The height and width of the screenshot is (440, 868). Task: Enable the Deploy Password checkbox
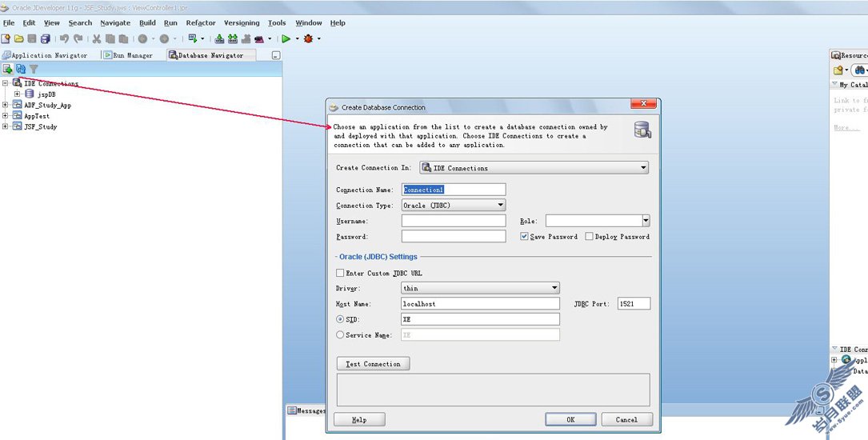[x=589, y=236]
